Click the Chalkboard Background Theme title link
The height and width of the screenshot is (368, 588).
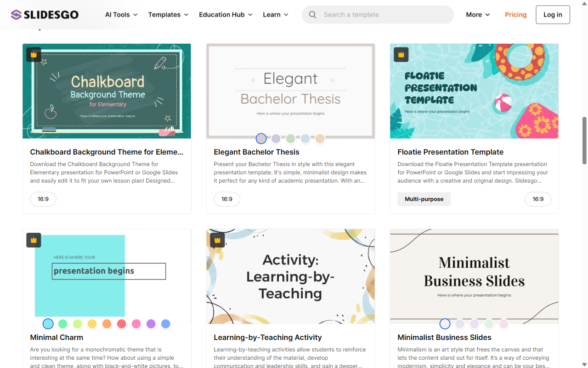pyautogui.click(x=107, y=152)
